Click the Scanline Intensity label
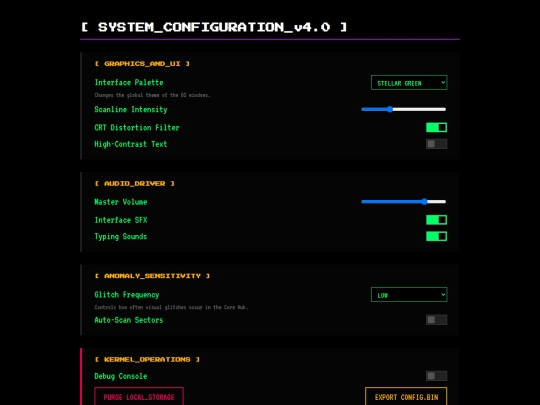540x405 pixels. tap(131, 110)
